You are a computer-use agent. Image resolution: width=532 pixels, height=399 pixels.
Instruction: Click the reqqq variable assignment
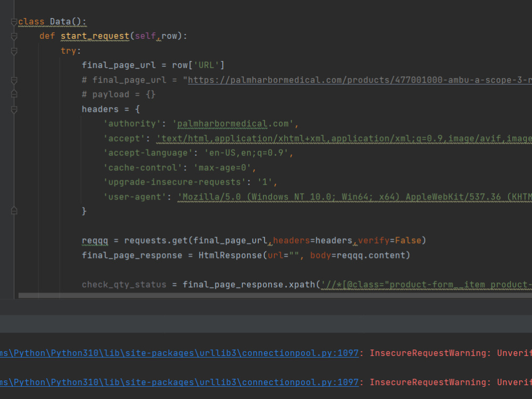pyautogui.click(x=95, y=240)
